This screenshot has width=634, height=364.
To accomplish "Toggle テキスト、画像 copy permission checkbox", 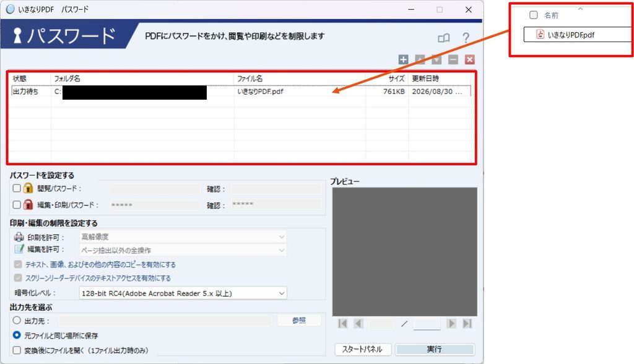I will (18, 264).
